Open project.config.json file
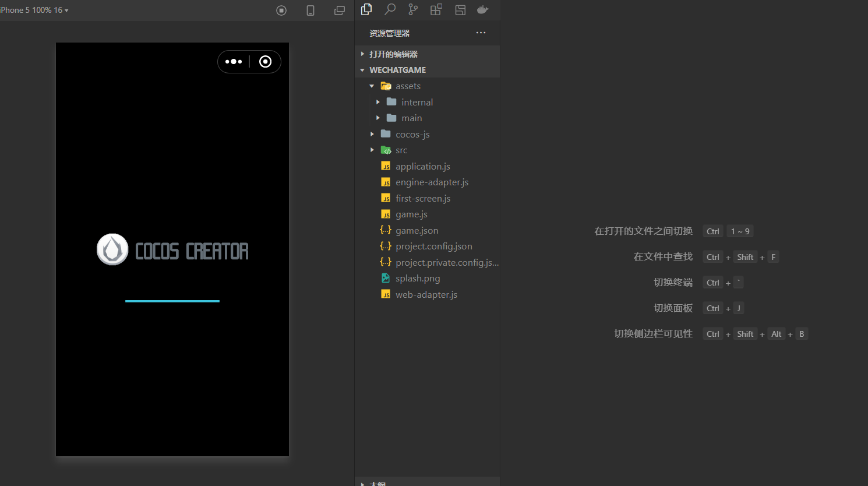This screenshot has width=868, height=486. [427, 246]
